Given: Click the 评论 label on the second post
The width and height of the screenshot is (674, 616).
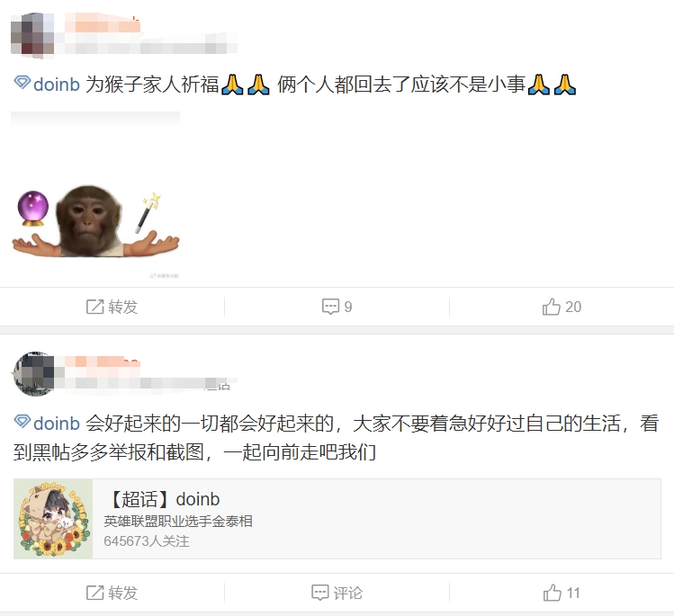Looking at the screenshot, I should (x=347, y=593).
